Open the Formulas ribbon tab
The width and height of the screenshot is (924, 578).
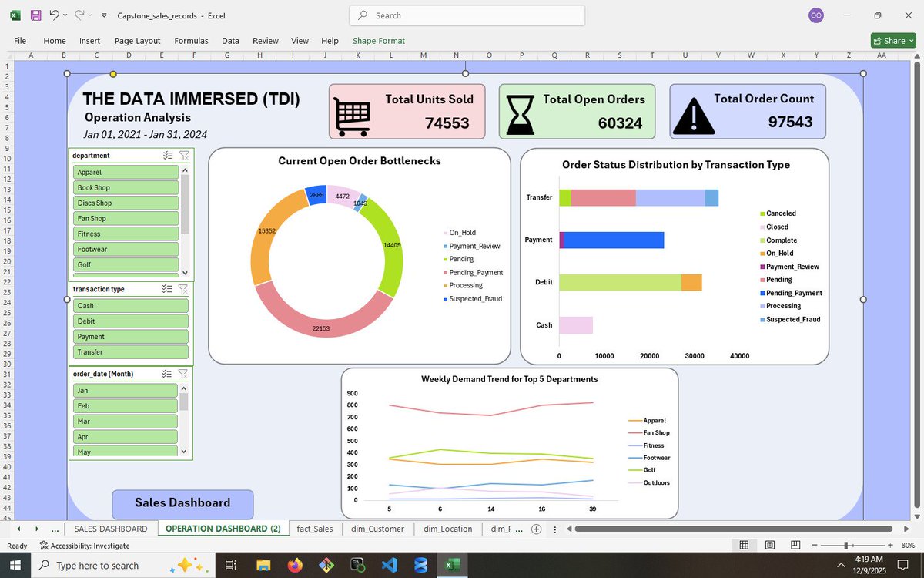191,41
